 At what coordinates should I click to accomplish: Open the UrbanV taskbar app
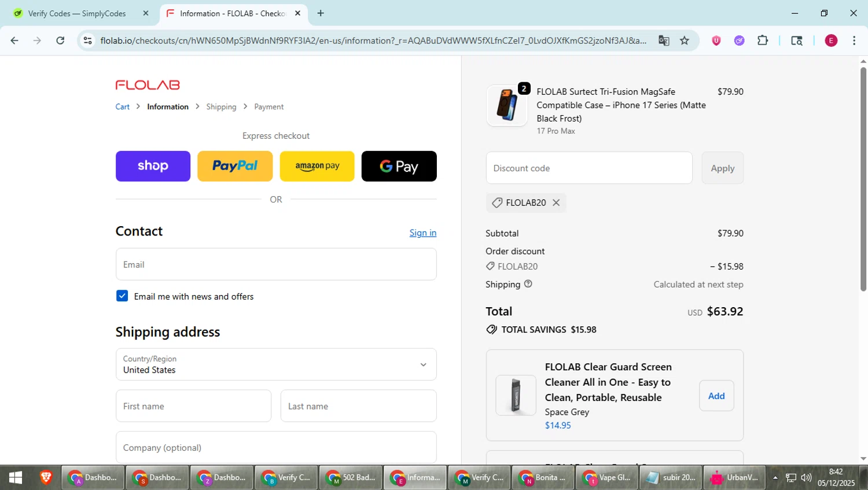pos(735,478)
